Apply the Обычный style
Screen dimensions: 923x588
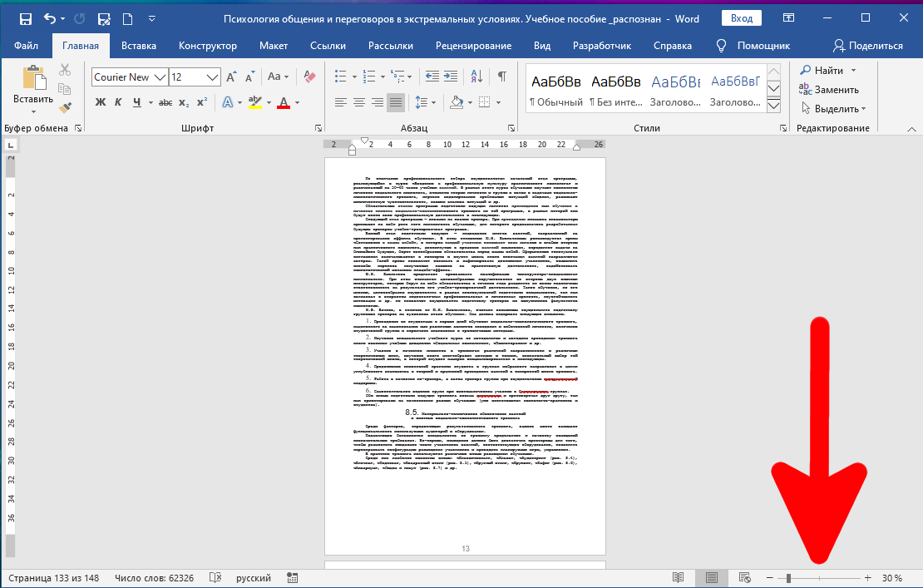tap(556, 90)
